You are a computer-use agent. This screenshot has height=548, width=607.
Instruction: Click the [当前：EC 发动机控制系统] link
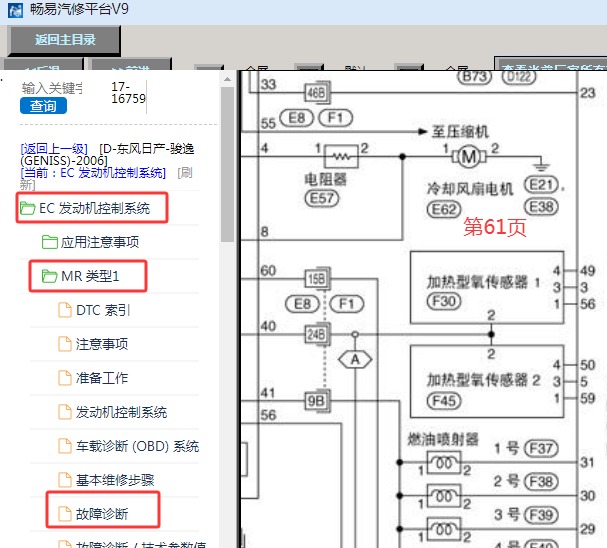click(93, 173)
